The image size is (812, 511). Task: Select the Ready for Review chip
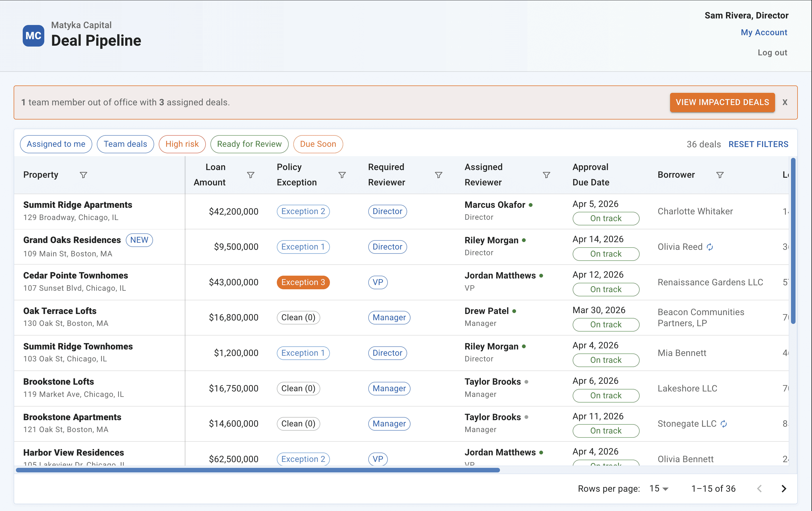(x=249, y=144)
